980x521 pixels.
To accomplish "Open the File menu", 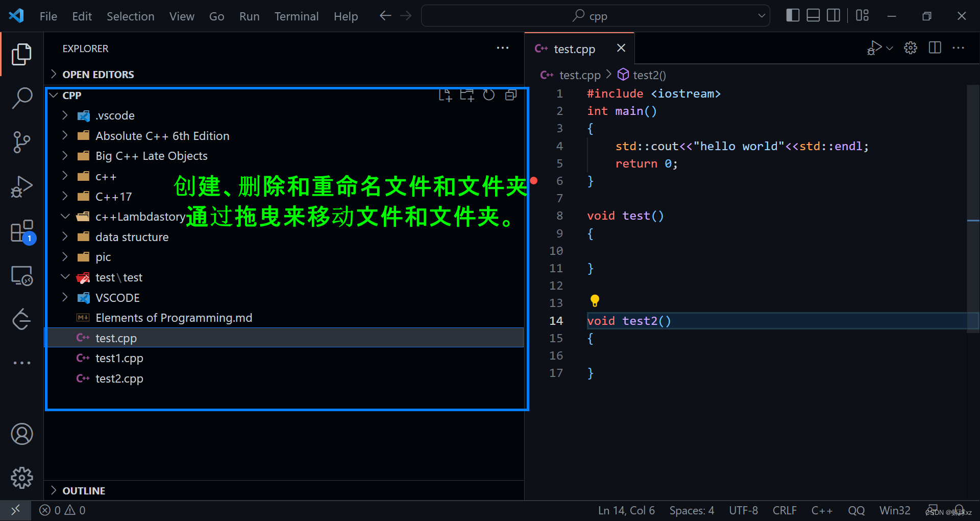I will (48, 16).
